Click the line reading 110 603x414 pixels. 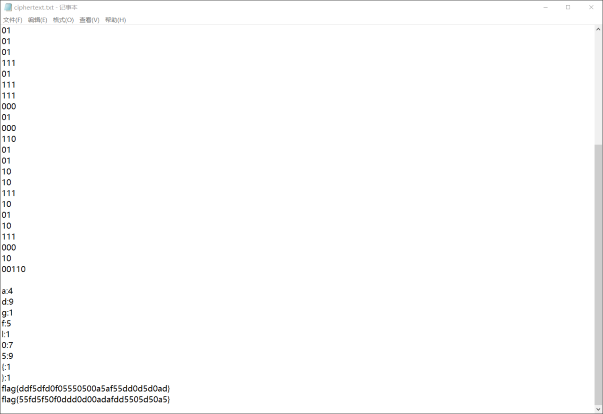[9, 139]
